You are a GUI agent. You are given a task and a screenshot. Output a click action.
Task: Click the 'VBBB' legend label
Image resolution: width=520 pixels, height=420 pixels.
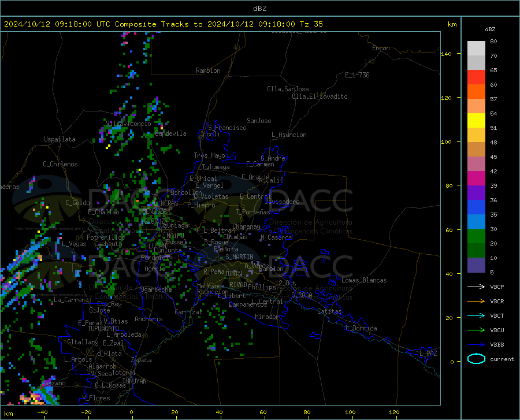[497, 344]
